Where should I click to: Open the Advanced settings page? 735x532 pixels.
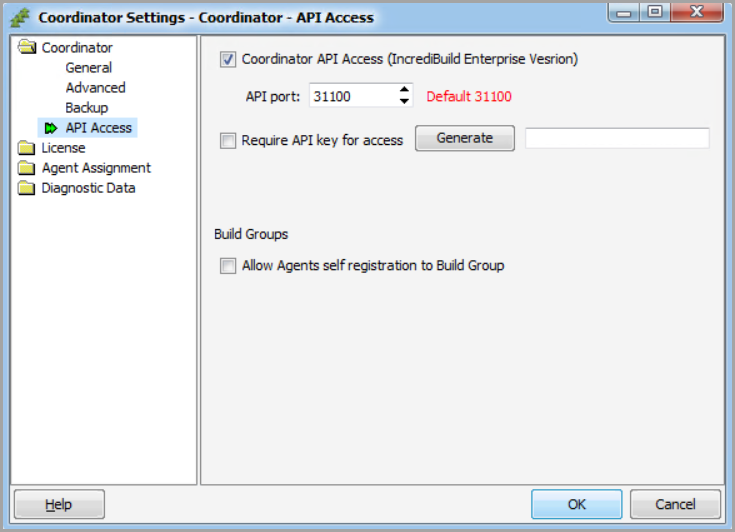[x=95, y=88]
